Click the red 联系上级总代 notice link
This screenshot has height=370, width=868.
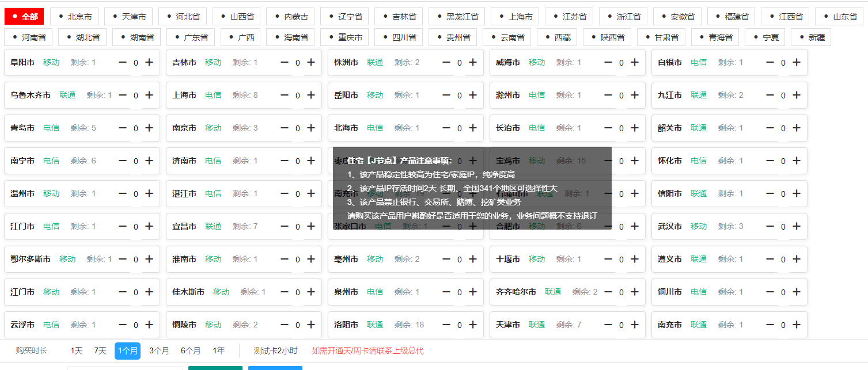point(367,350)
